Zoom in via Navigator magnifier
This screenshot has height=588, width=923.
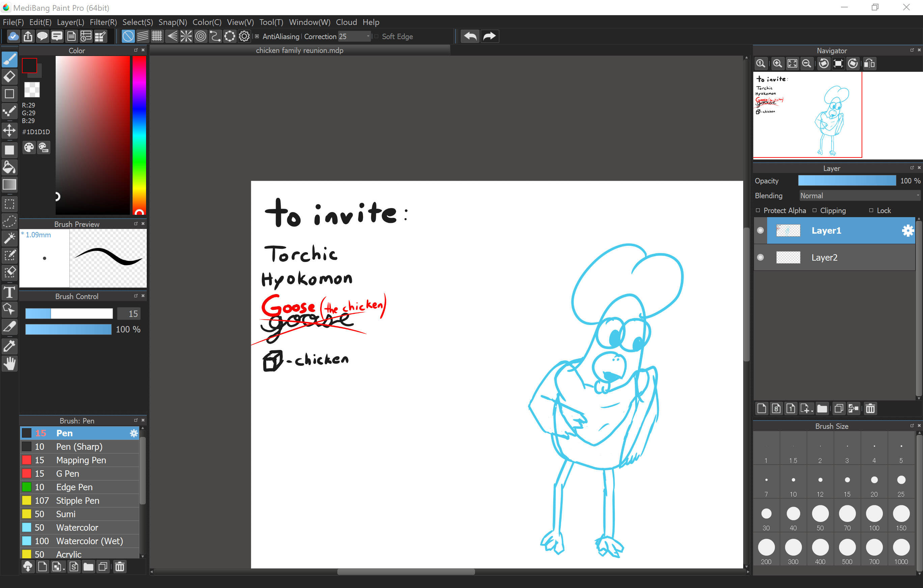tap(777, 64)
